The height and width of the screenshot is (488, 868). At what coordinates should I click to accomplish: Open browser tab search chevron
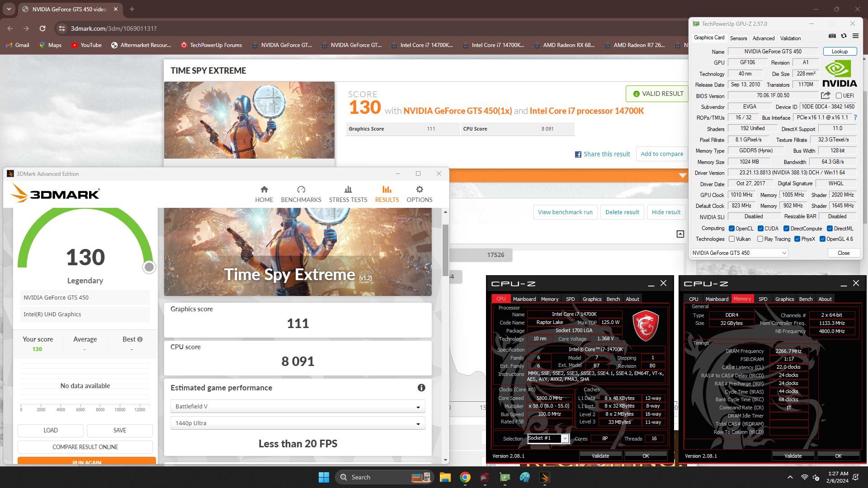coord(9,9)
